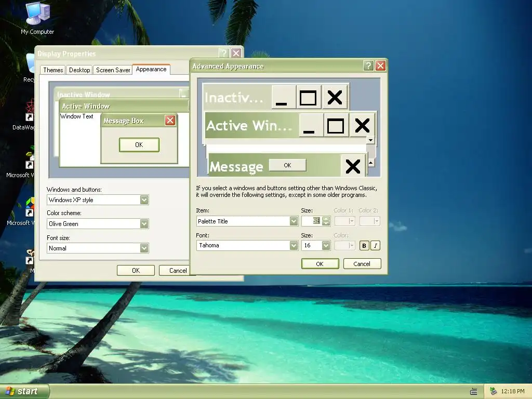Screen dimensions: 532x399
Task: Click scrollbar down arrow in Advanced preview
Action: [370, 140]
